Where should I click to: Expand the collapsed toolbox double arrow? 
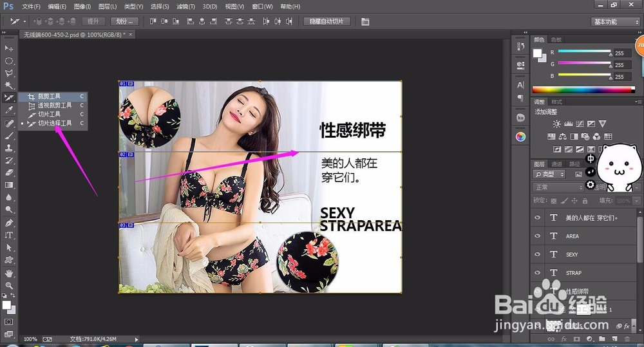pos(4,33)
